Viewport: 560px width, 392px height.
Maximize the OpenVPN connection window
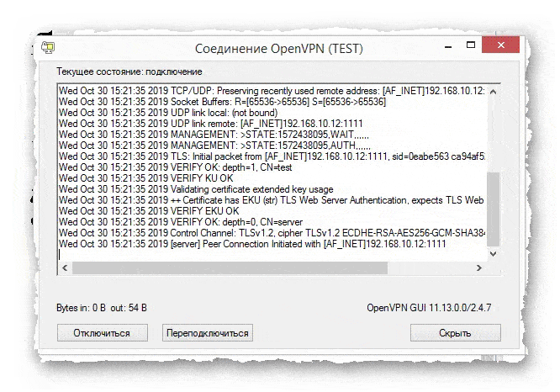point(471,45)
